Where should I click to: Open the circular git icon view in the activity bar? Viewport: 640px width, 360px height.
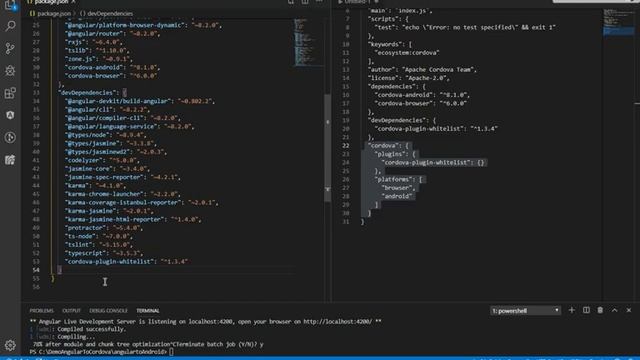pos(10,137)
